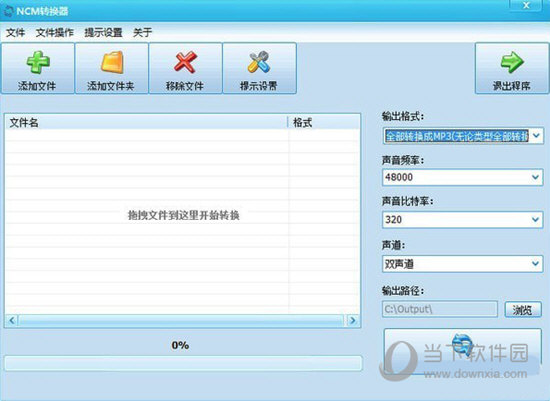Click the NCM converter app icon in title bar
Image resolution: width=550 pixels, height=401 pixels.
(8, 11)
